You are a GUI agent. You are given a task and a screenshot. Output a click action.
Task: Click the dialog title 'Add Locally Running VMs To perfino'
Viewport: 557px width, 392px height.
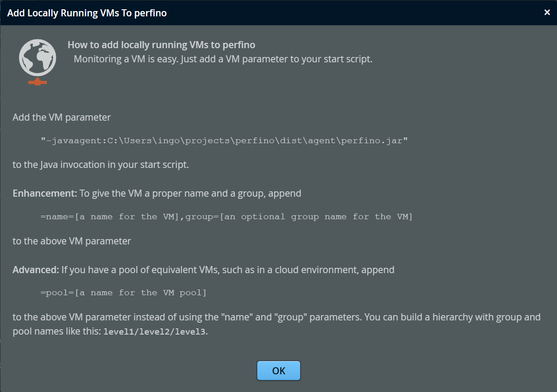click(x=87, y=13)
